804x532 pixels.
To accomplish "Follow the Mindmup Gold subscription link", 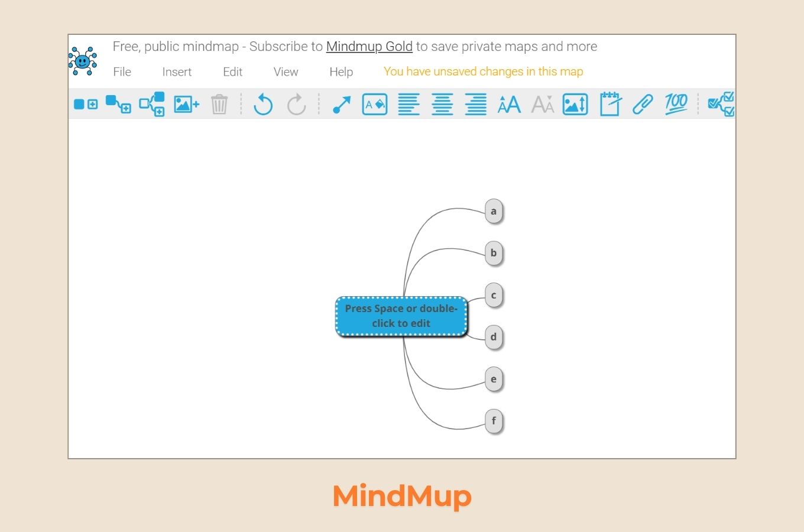I will (369, 47).
